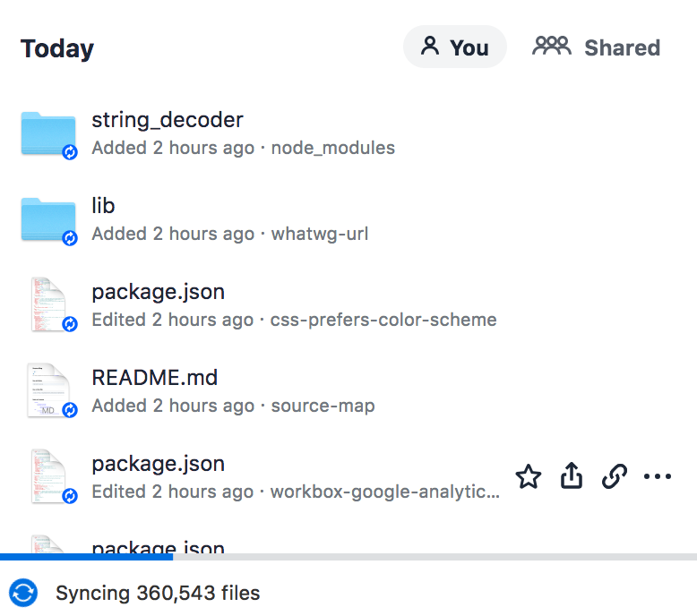Click 'Added 2 hours ago · node_modules' text

pos(243,148)
